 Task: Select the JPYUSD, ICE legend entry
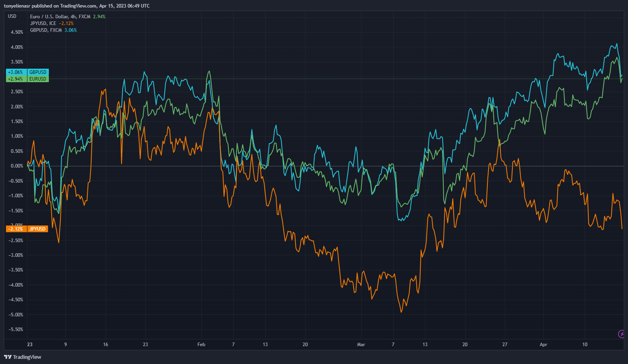(43, 23)
